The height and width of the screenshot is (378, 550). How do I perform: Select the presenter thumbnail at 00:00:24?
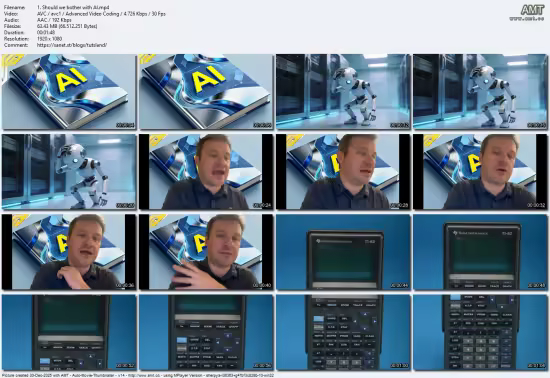(206, 172)
